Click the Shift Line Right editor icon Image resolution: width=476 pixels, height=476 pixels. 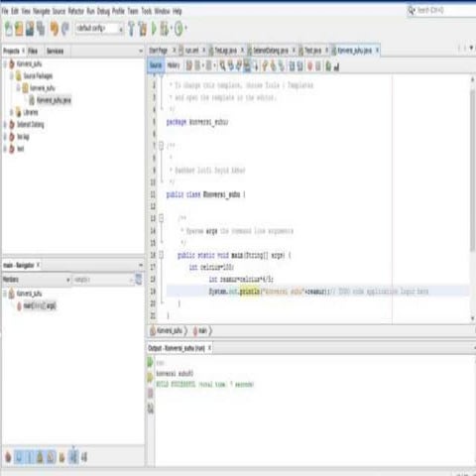point(299,66)
